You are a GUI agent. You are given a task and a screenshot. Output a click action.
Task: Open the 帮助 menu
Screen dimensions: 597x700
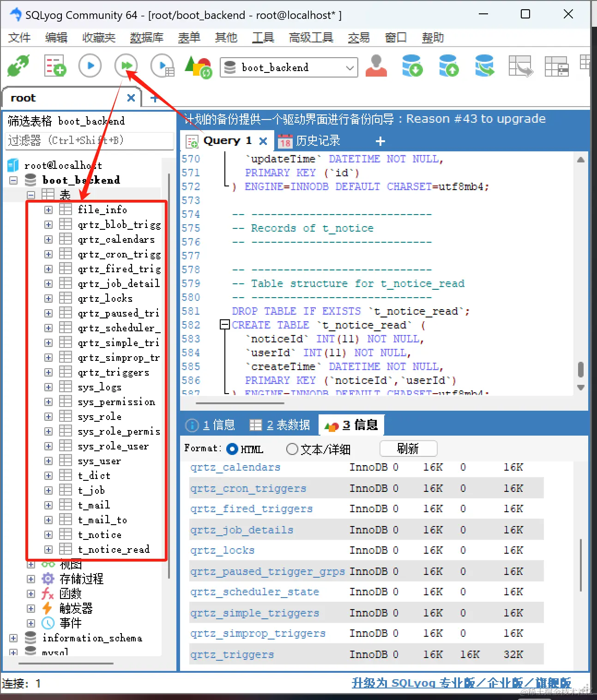pos(433,38)
